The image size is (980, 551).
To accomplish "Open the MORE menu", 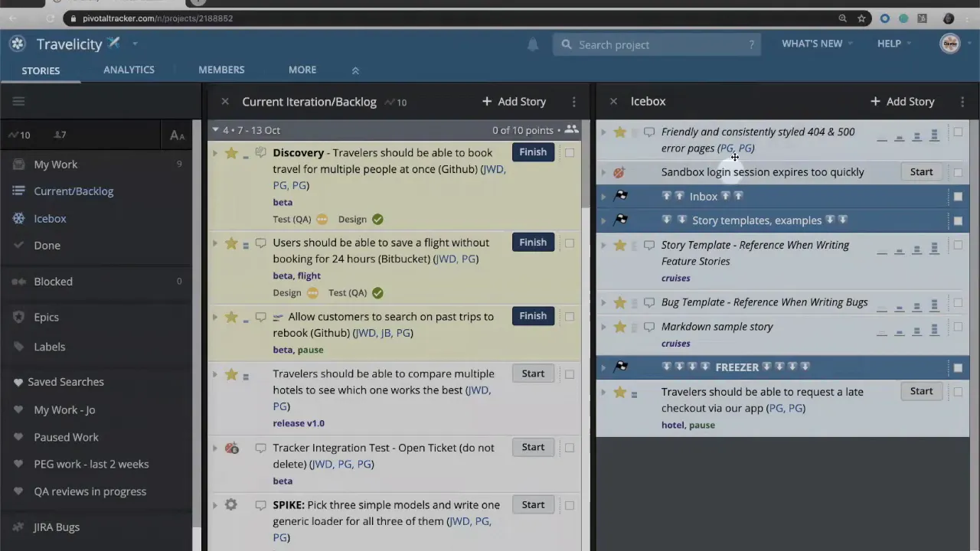I will [302, 70].
